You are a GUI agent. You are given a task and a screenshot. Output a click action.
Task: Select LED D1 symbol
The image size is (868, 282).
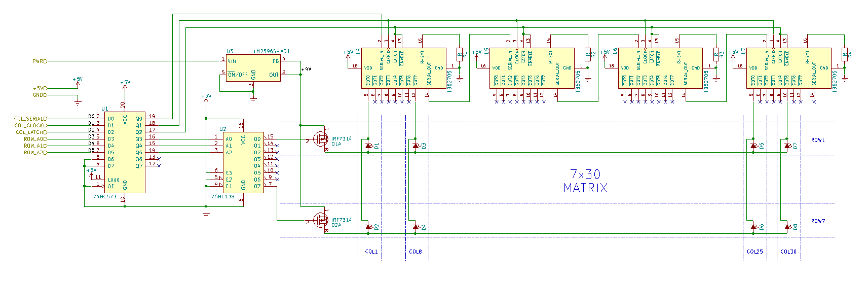pyautogui.click(x=368, y=146)
